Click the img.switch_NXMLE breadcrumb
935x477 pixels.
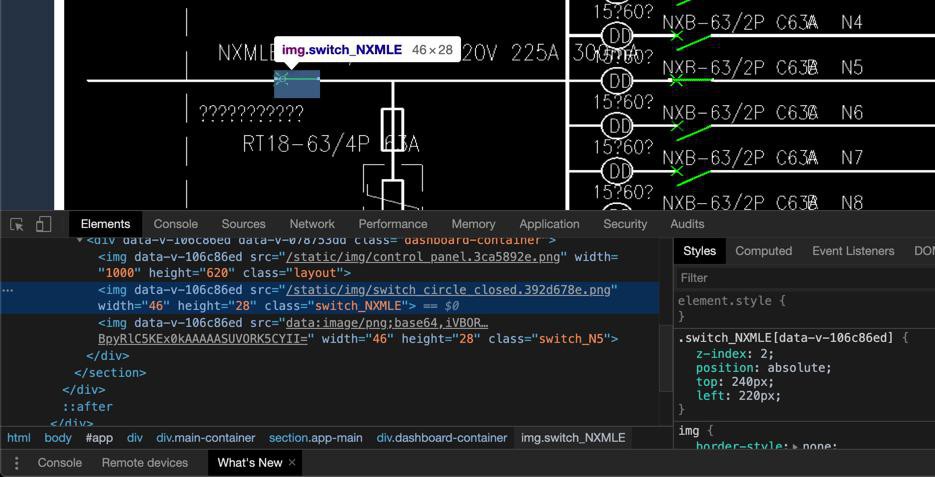tap(573, 438)
